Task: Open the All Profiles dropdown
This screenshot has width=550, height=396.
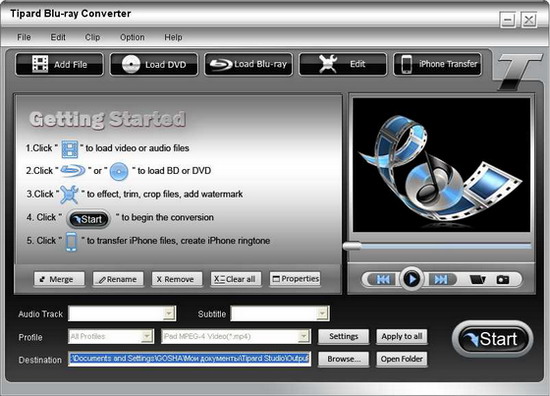Action: pyautogui.click(x=111, y=336)
